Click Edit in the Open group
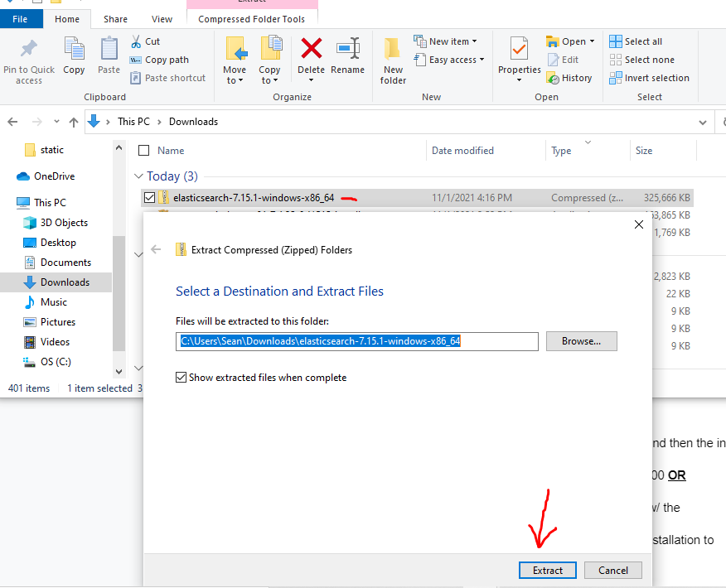The image size is (726, 588). [563, 60]
